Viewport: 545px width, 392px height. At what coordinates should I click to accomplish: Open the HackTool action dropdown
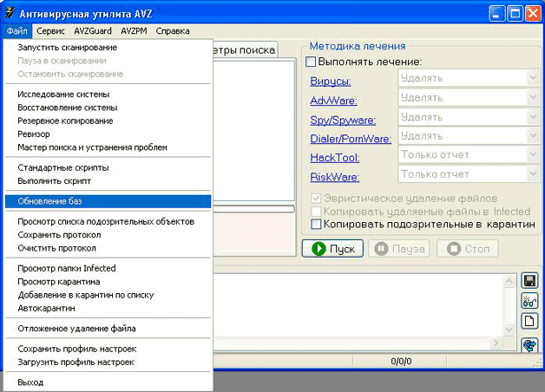coord(469,154)
